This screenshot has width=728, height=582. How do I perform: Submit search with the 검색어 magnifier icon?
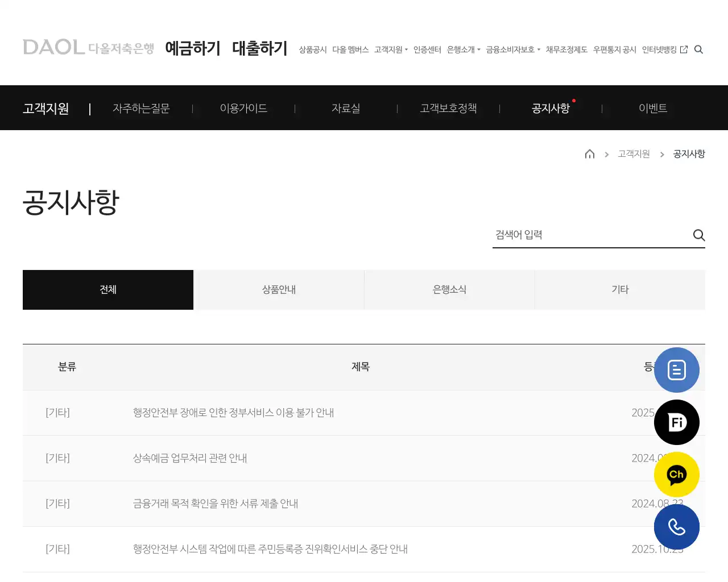[699, 235]
